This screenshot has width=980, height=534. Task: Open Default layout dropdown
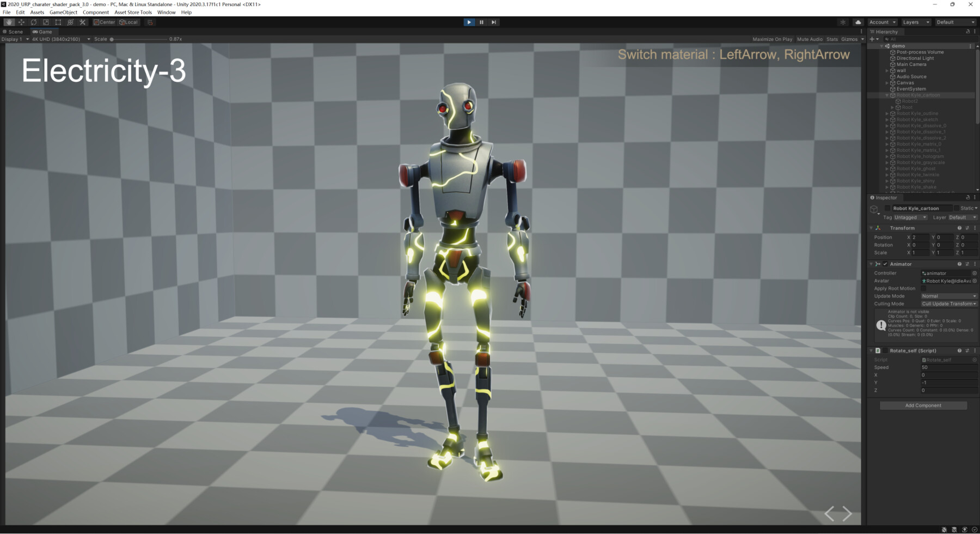coord(955,22)
